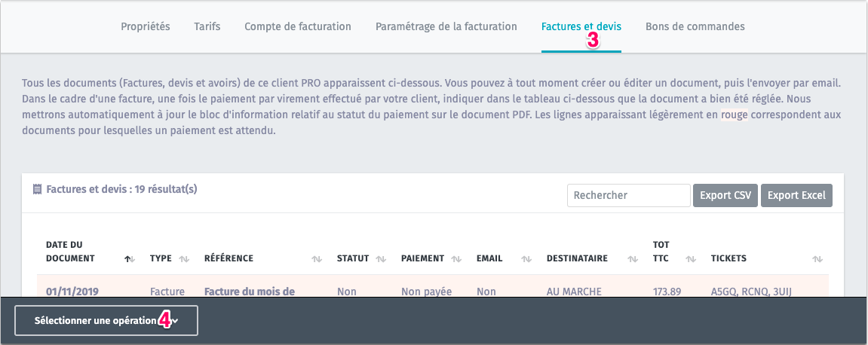Open the Facture du mois de reference link
Viewport: 868px width, 345px height.
pos(250,291)
